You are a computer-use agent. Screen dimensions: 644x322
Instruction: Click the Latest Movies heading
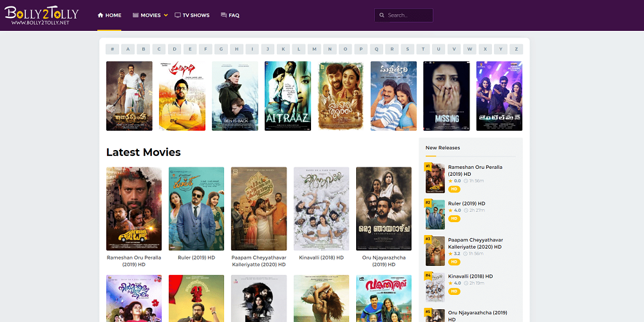point(144,153)
